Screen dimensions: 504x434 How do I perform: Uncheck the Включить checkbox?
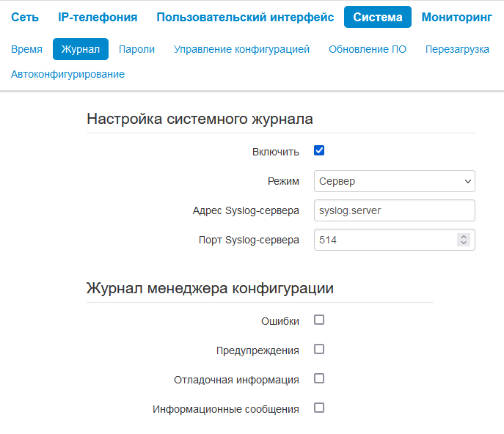click(319, 151)
